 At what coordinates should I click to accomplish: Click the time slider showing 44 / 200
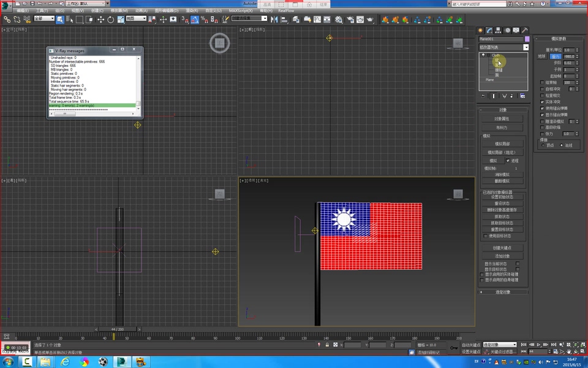click(x=118, y=329)
